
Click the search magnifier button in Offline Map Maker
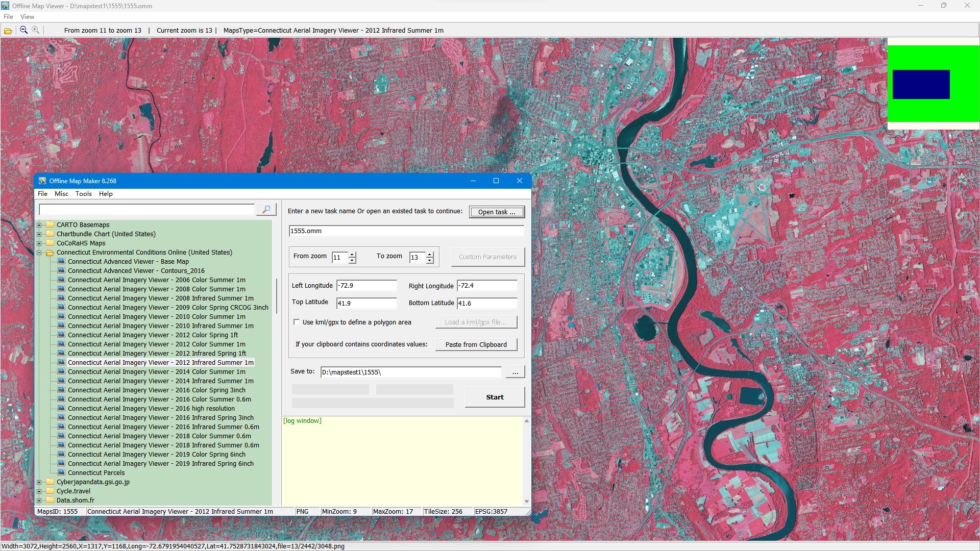[x=266, y=210]
